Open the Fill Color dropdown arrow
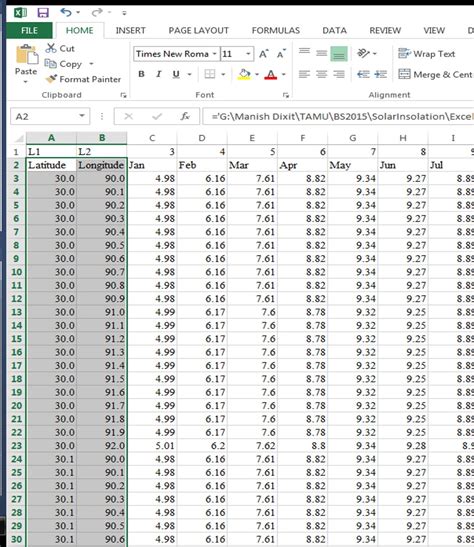474x547 pixels. (257, 74)
